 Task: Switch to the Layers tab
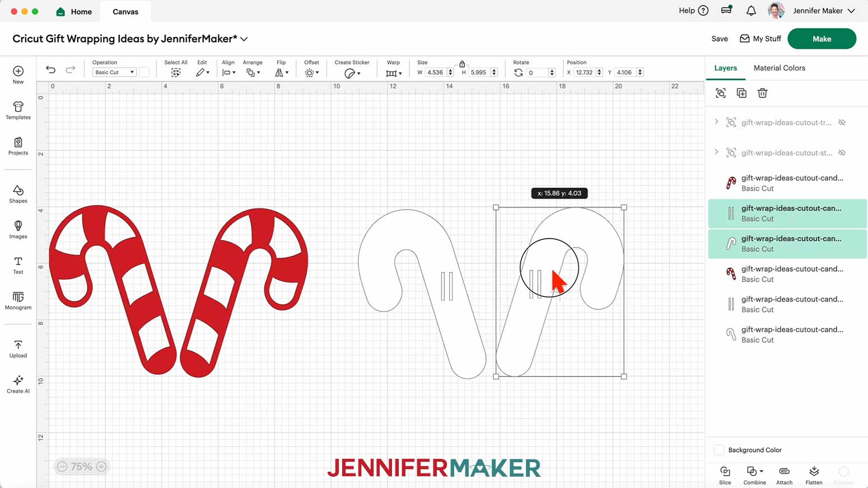726,68
